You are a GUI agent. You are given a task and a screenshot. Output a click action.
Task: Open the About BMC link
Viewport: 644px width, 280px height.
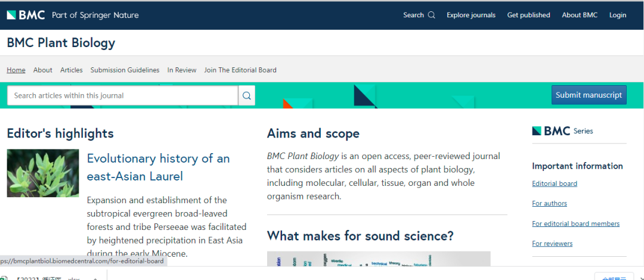pyautogui.click(x=580, y=15)
